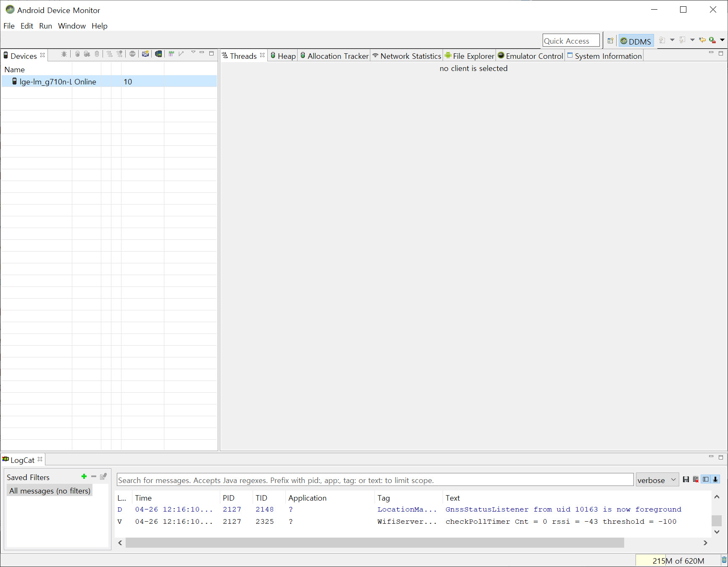
Task: Click the Debug selected process bug icon
Action: coord(64,54)
